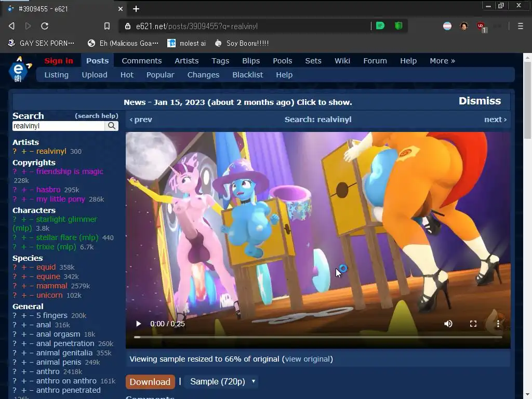
Task: Exclude the unicorn tag with its minus sign
Action: [32, 295]
